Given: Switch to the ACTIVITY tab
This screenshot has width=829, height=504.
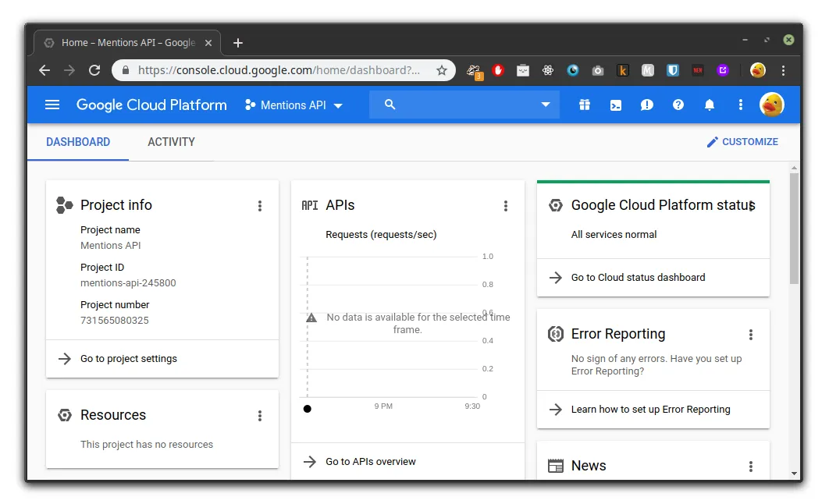Looking at the screenshot, I should click(x=171, y=142).
